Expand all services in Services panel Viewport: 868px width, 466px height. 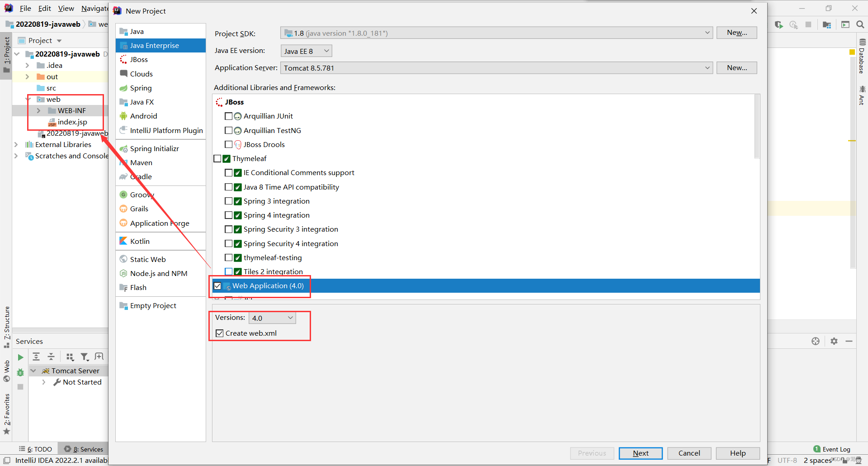(x=36, y=357)
